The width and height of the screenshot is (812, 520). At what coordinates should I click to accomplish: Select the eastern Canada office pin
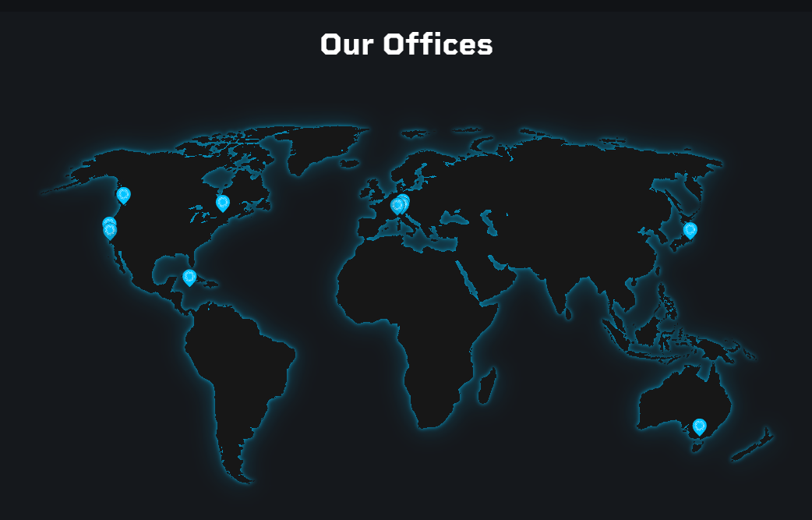pos(223,203)
